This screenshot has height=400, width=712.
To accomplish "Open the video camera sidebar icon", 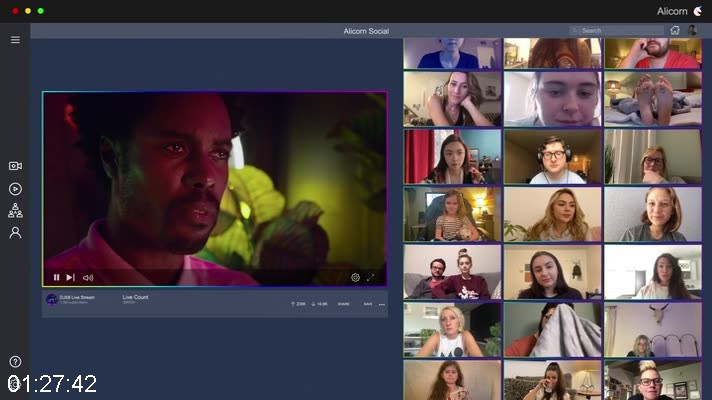I will click(15, 166).
